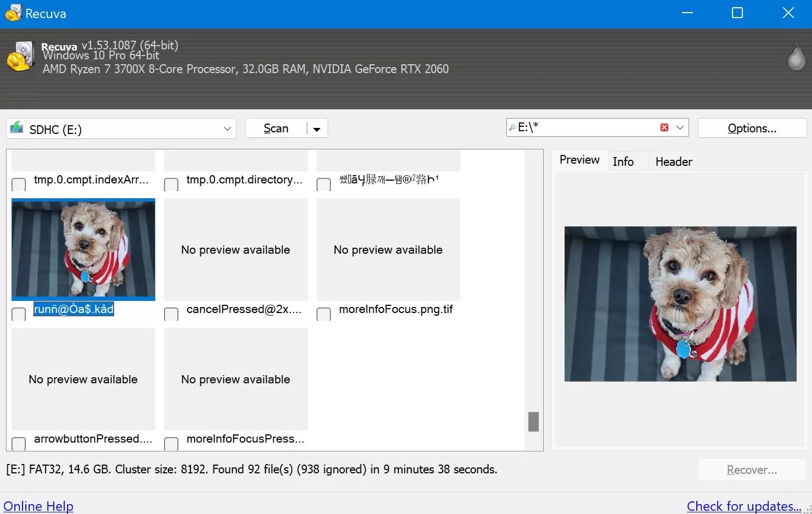This screenshot has width=812, height=514.
Task: Expand the Scan options dropdown arrow
Action: (x=316, y=128)
